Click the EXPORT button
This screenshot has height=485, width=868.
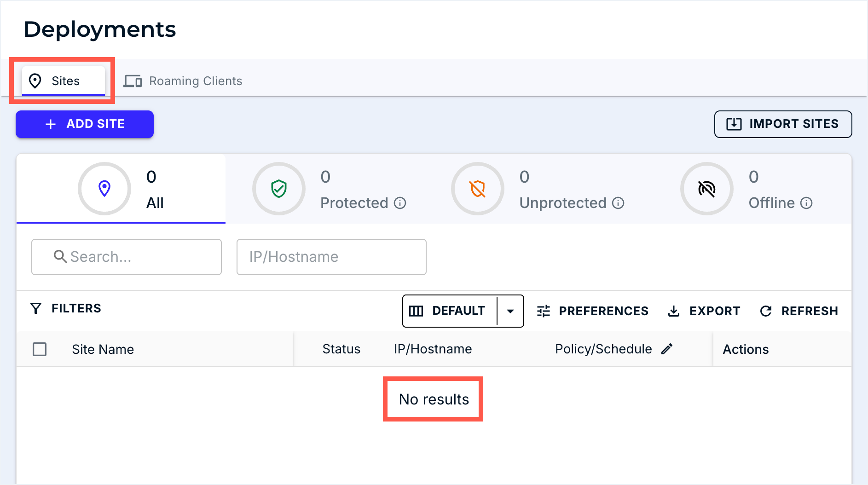704,311
